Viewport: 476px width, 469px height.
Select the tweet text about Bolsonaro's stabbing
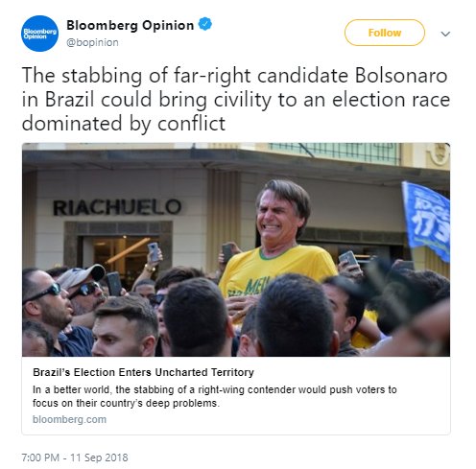[x=236, y=100]
